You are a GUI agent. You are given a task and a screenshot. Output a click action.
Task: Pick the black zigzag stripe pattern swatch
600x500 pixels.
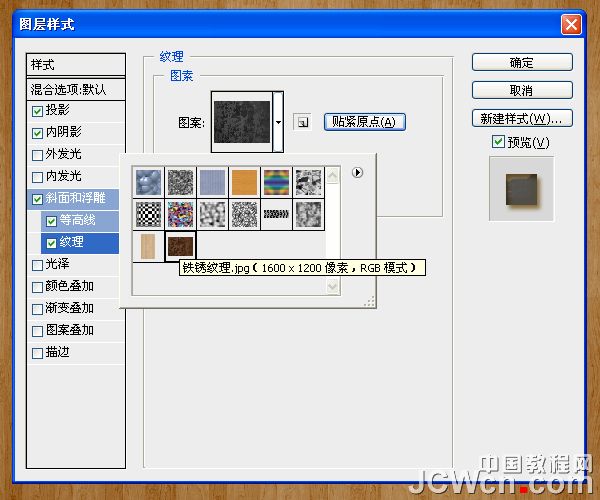[277, 214]
